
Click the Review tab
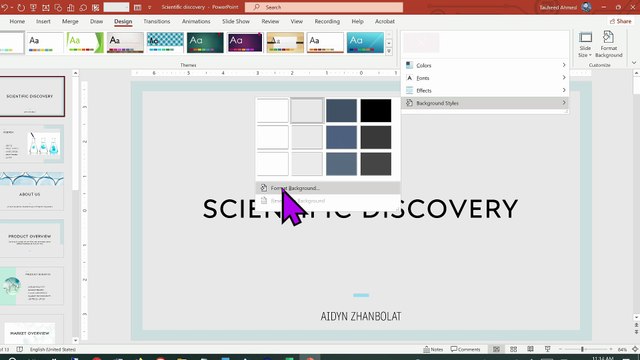pyautogui.click(x=270, y=21)
